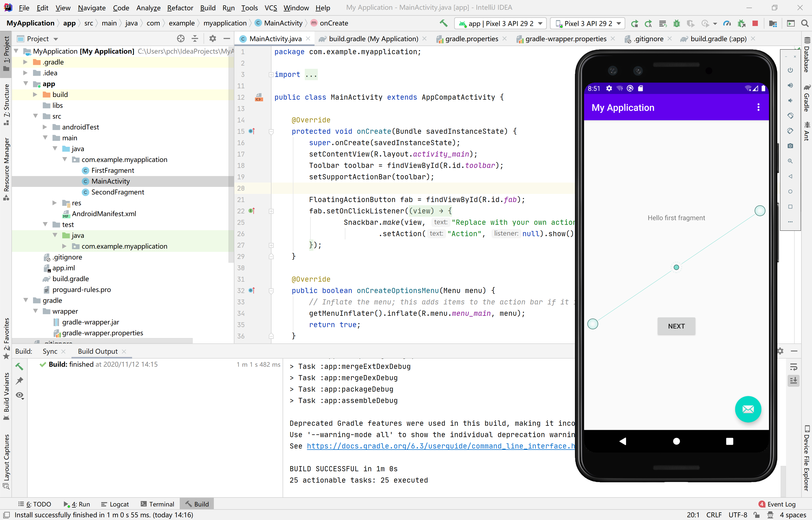812x520 pixels.
Task: Toggle soft-wrap in Build Output panel
Action: click(793, 367)
